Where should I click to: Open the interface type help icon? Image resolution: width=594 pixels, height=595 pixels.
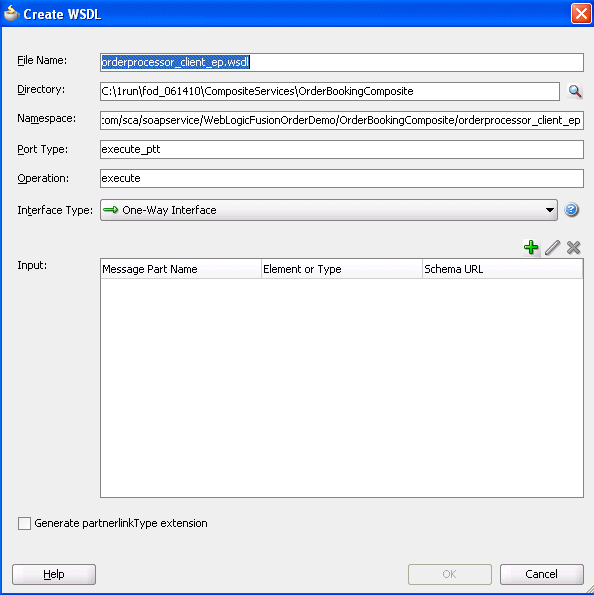[571, 209]
